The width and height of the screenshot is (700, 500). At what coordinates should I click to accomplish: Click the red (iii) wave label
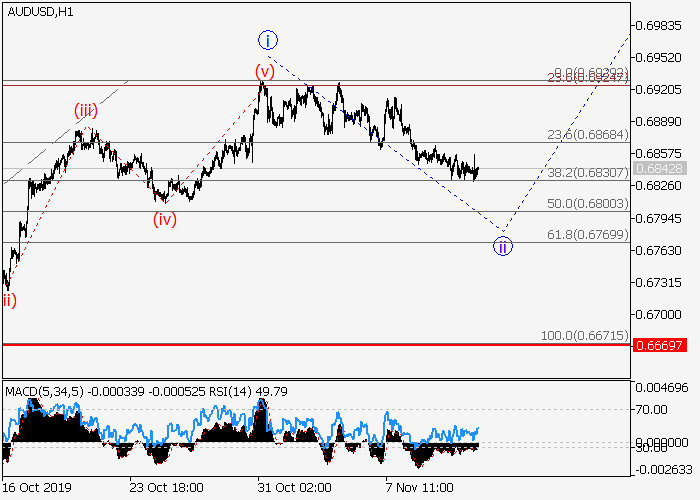coord(85,110)
